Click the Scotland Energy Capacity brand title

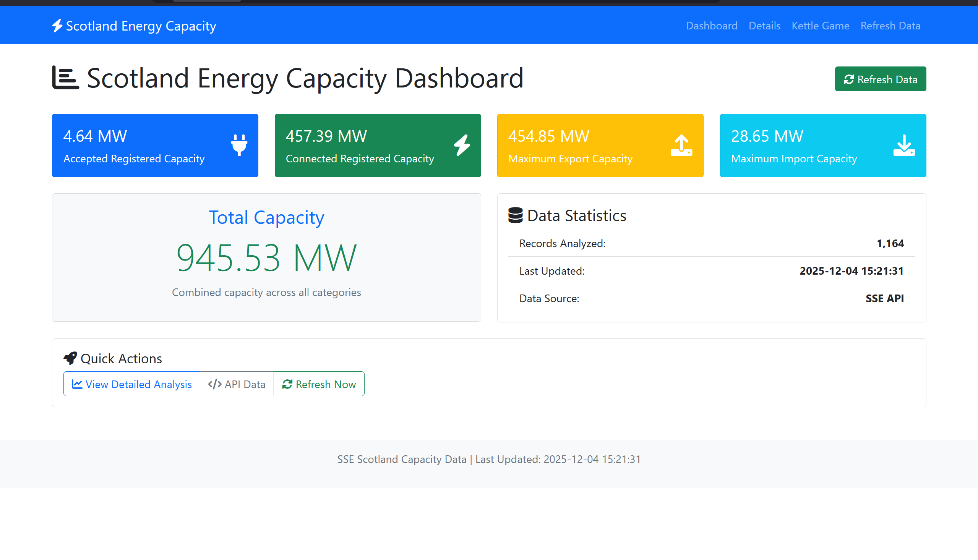tap(141, 26)
